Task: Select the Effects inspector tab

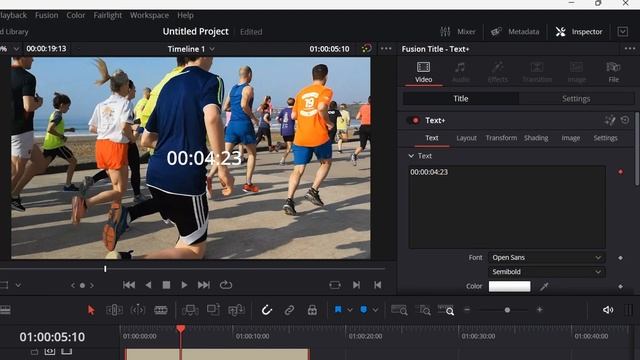Action: [x=498, y=72]
